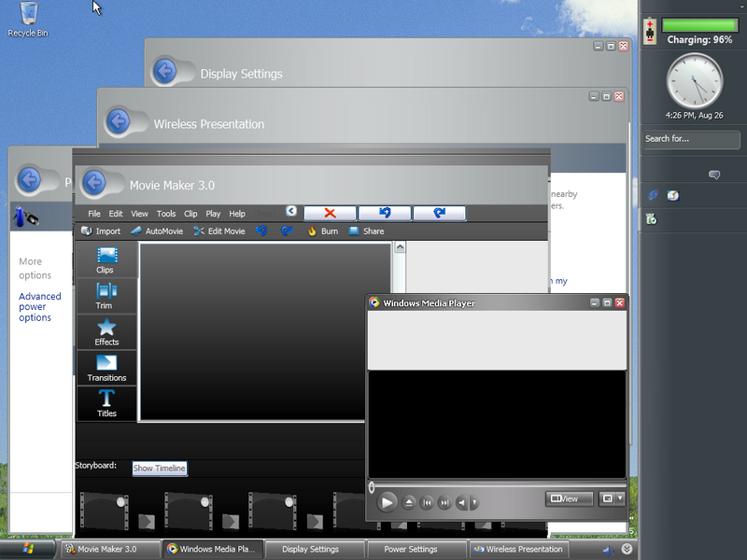Click the undo arrow beside Edit Movie
Screen dimensions: 747x560
pyautogui.click(x=261, y=231)
